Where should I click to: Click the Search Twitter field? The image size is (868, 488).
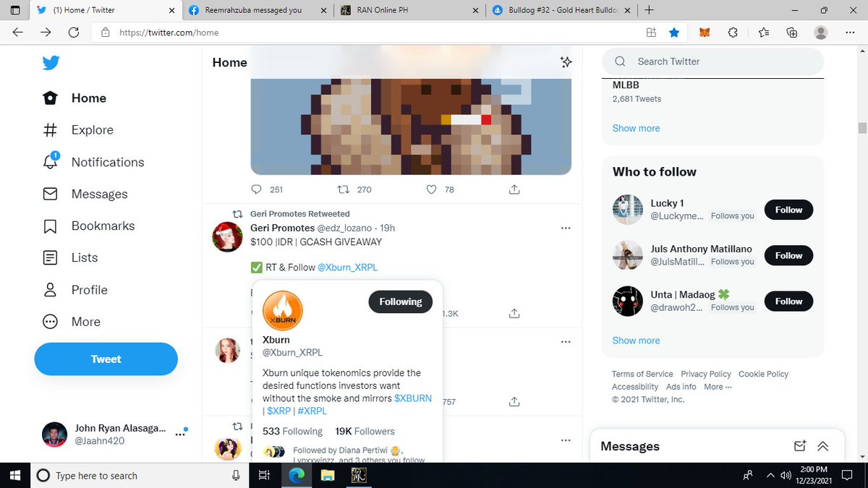[712, 61]
